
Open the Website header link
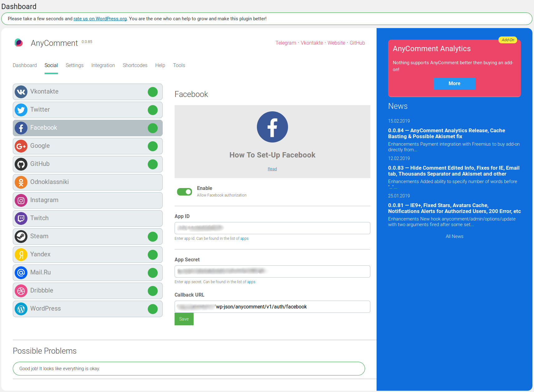336,43
